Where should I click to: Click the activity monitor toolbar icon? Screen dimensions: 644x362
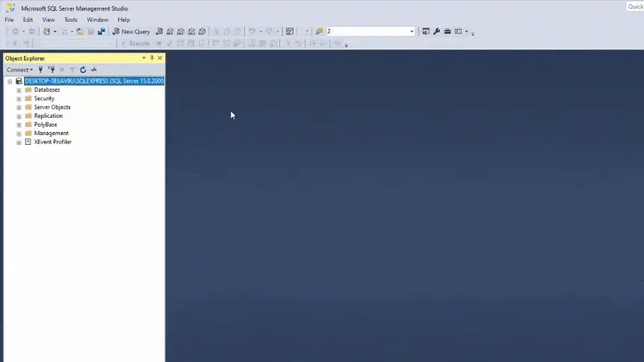(290, 31)
